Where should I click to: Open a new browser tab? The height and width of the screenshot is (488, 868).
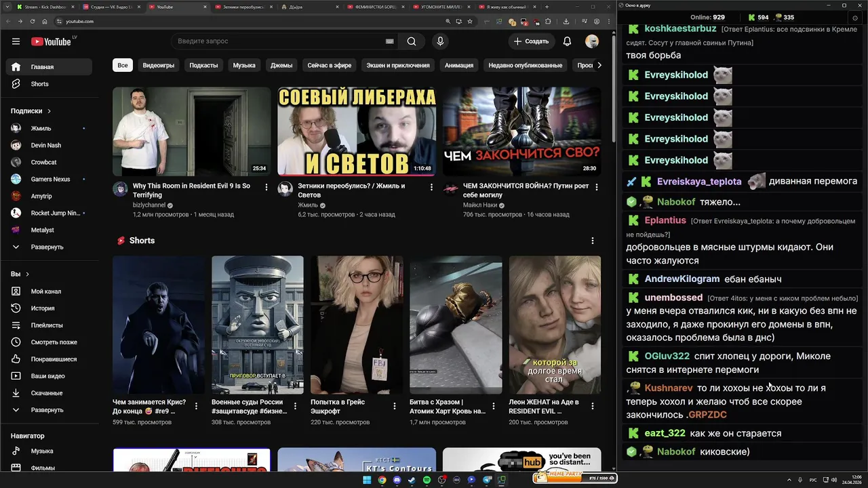(547, 7)
